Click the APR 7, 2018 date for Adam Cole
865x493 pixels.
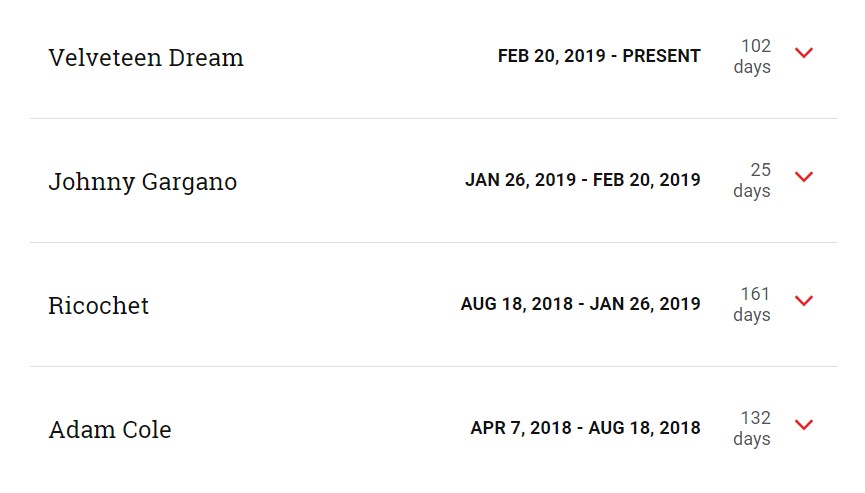coord(521,428)
